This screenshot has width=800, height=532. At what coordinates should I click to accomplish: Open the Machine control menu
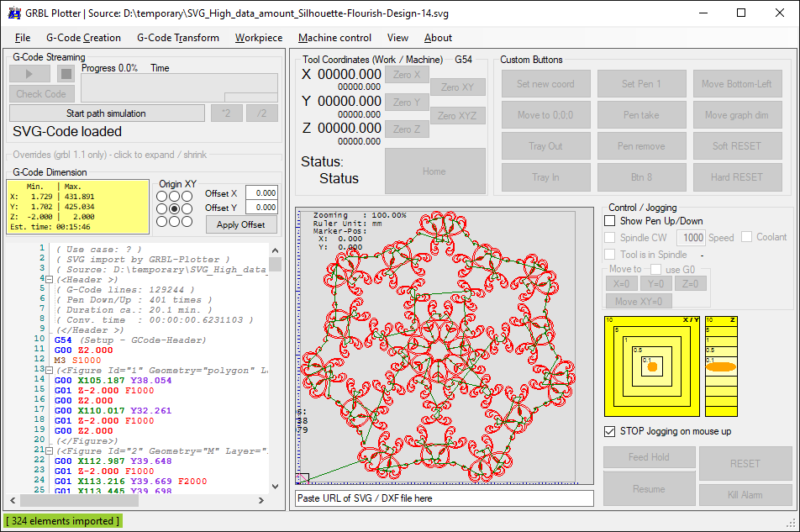[x=334, y=38]
